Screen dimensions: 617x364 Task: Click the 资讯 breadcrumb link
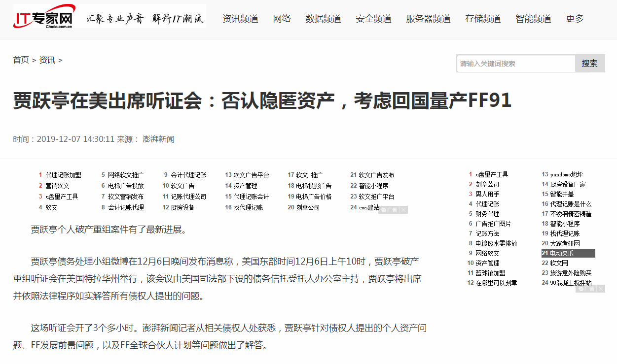(x=47, y=60)
